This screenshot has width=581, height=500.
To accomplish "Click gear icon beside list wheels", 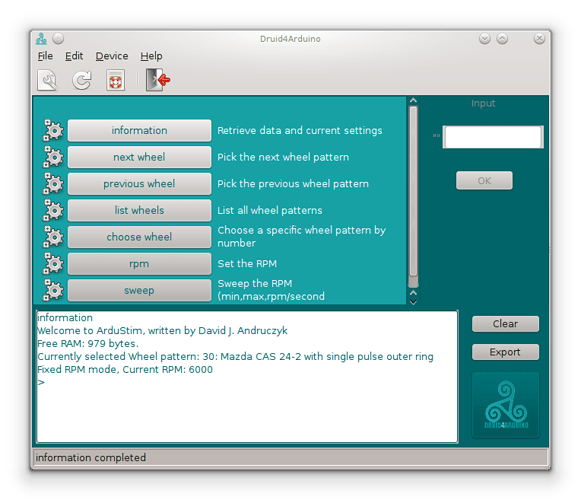I will pyautogui.click(x=53, y=211).
